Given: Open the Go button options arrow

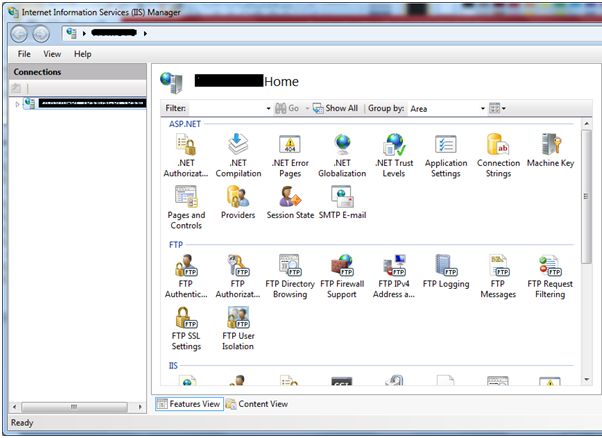Looking at the screenshot, I should click(307, 109).
